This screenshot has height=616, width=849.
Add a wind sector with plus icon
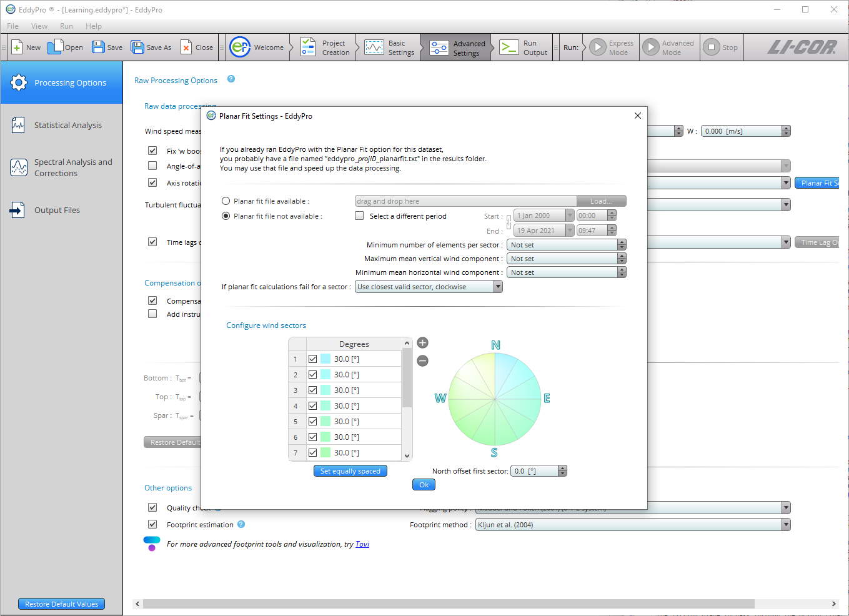[423, 343]
